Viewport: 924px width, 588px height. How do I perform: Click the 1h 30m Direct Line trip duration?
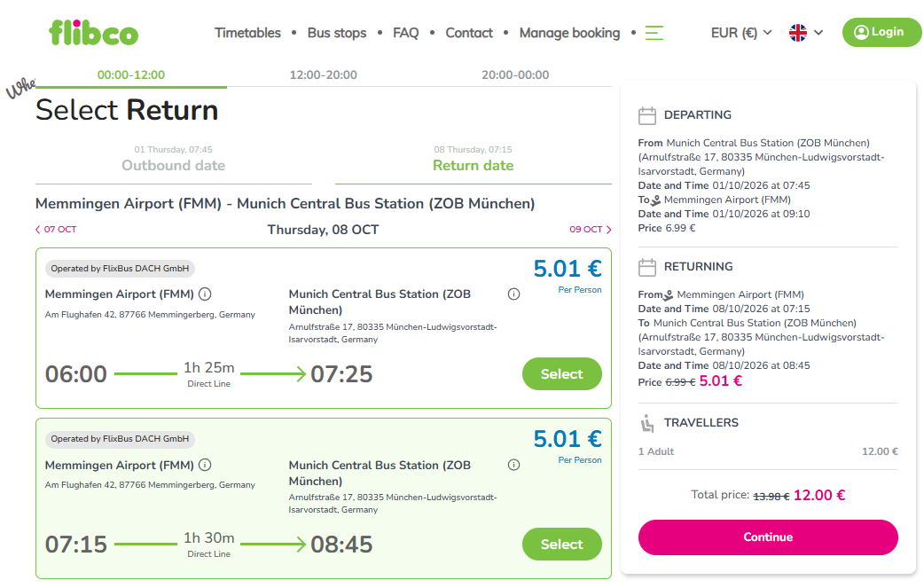209,545
